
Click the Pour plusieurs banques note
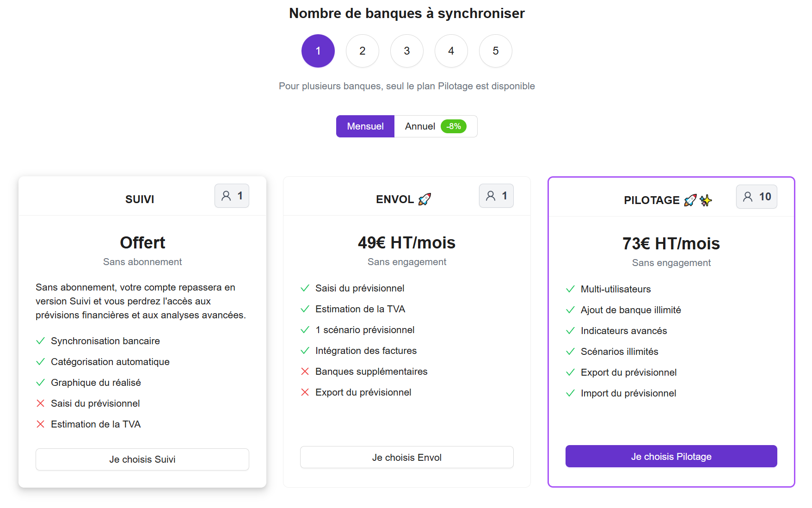click(x=407, y=86)
